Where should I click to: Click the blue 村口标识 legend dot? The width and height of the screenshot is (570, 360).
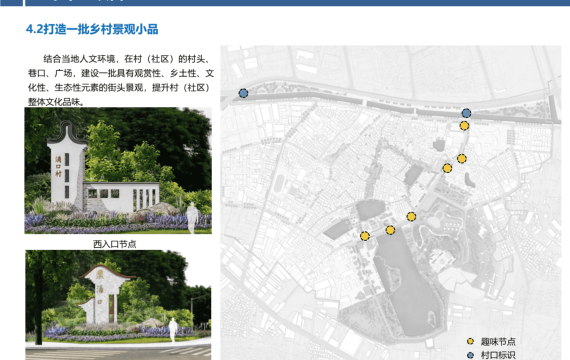coord(470,355)
